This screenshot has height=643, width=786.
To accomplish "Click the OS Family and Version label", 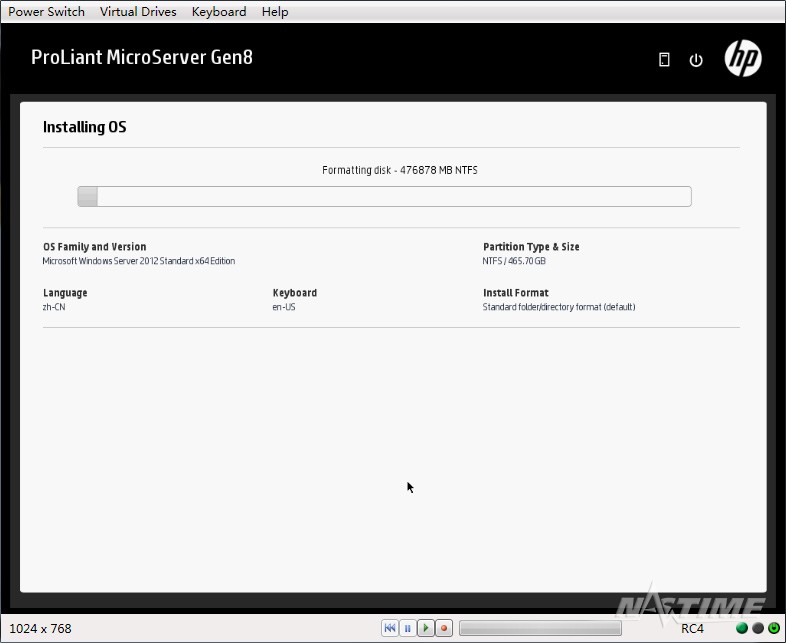I will (95, 247).
